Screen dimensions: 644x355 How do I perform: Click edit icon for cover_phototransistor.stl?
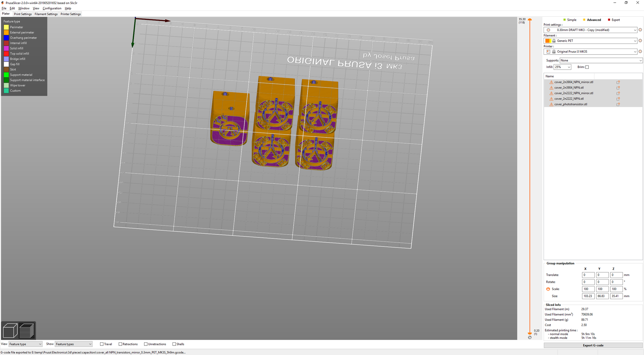click(x=618, y=104)
